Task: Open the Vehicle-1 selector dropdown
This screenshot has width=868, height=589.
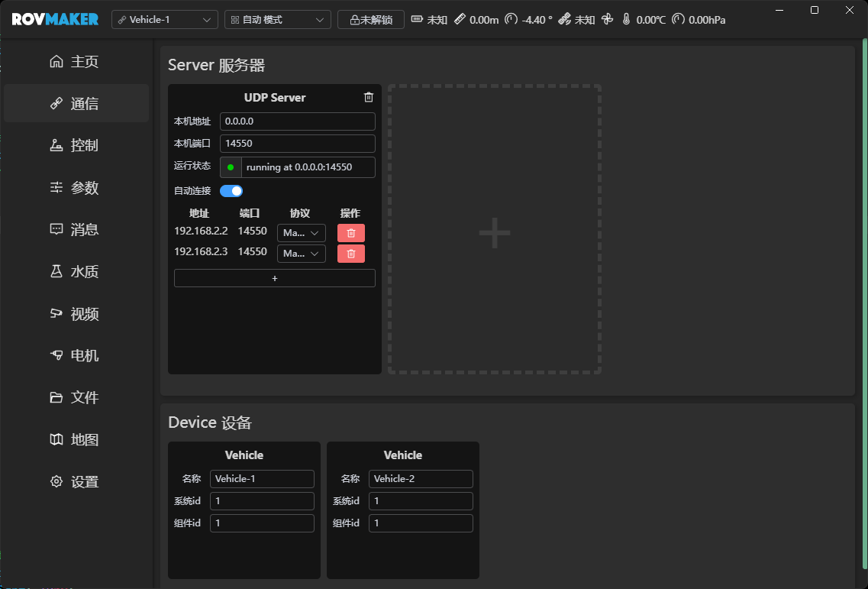Action: pos(165,20)
